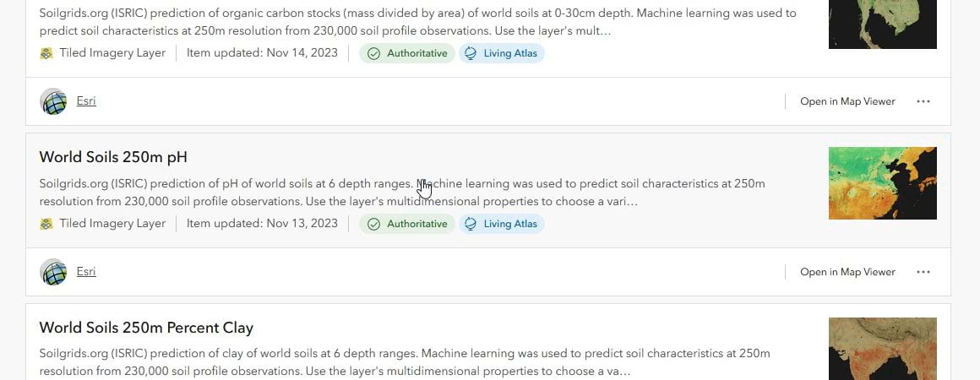
Task: Open World Soils 250m pH in Map Viewer
Action: point(847,272)
